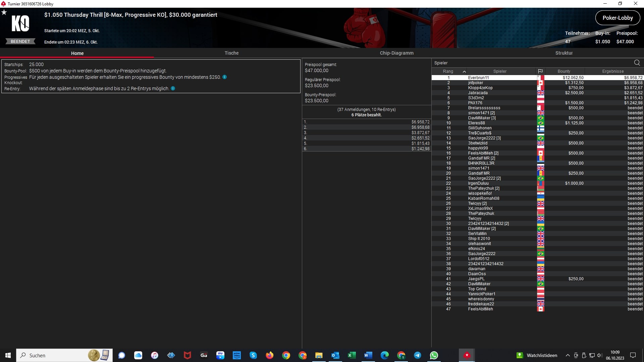Viewport: 644px width, 362px height.
Task: Sort the list by Ergebnisse column header
Action: tap(613, 71)
